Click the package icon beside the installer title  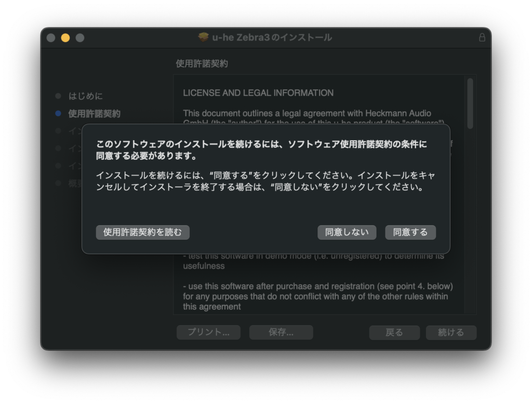click(x=204, y=37)
